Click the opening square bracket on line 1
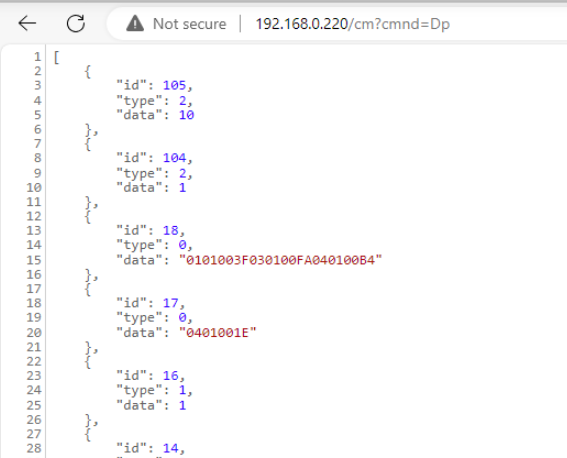This screenshot has width=567, height=458. tap(56, 57)
